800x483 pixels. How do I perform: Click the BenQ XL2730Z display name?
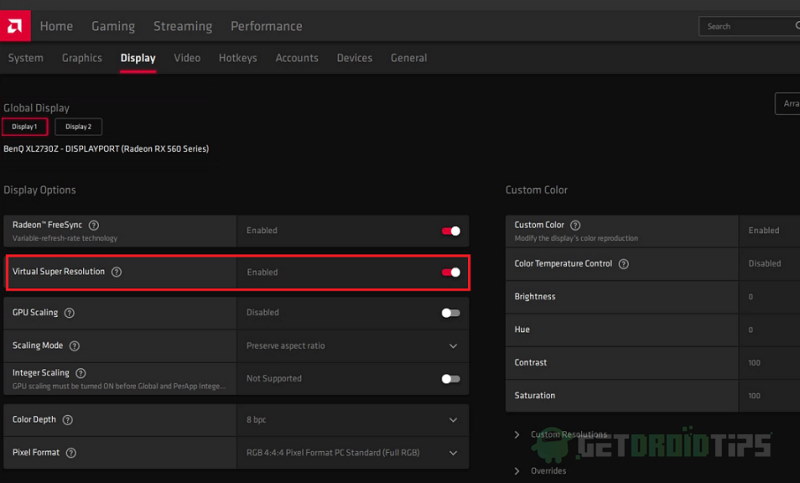[x=106, y=149]
